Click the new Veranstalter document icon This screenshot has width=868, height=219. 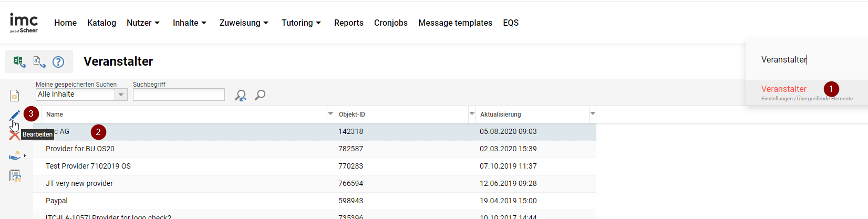tap(15, 96)
